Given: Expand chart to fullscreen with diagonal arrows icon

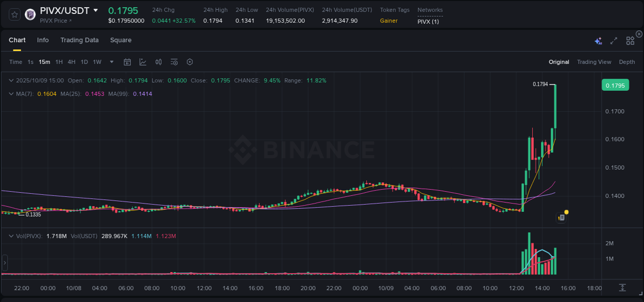Looking at the screenshot, I should point(613,40).
